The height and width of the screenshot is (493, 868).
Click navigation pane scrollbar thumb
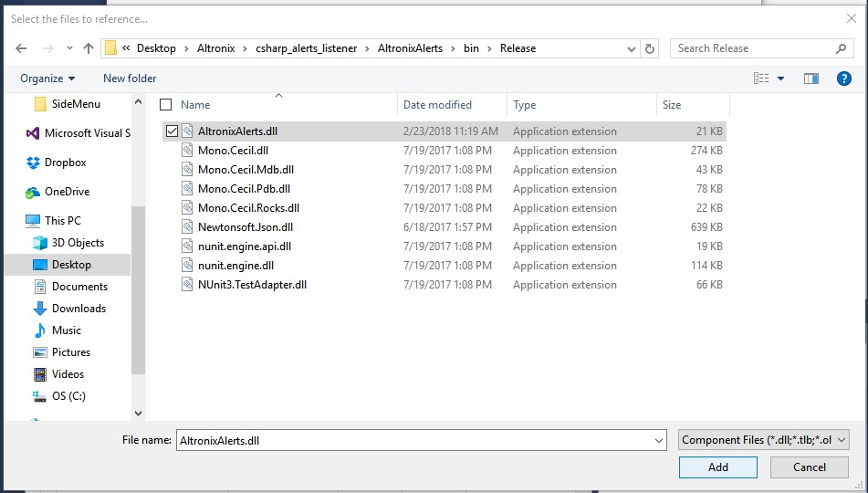(x=138, y=290)
